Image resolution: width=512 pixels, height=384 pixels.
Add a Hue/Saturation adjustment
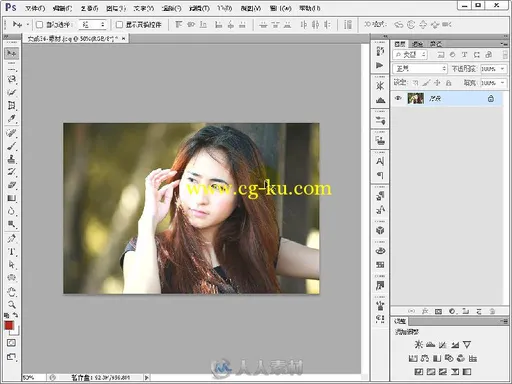(413, 359)
